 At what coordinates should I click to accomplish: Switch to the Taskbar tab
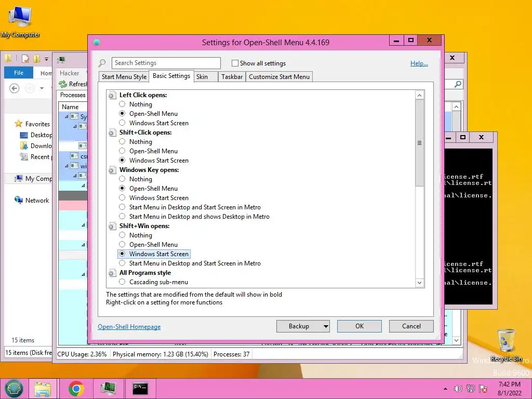pyautogui.click(x=232, y=77)
